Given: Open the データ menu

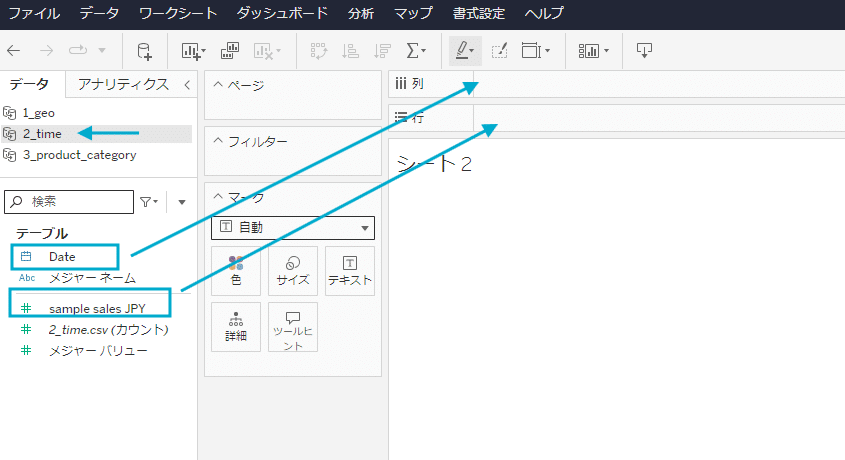Looking at the screenshot, I should click(x=99, y=13).
